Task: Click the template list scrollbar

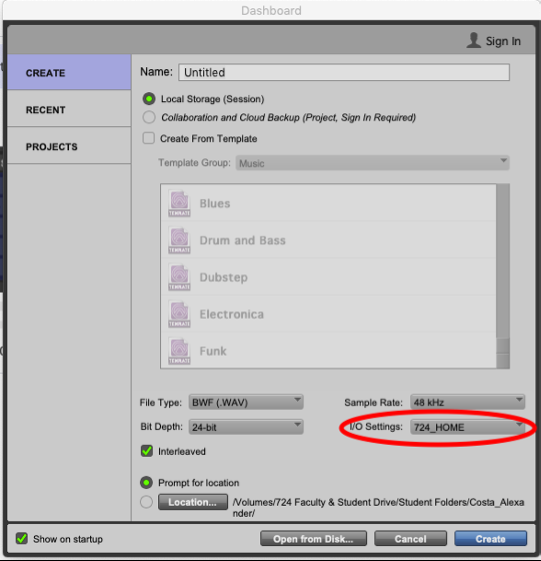Action: click(503, 276)
